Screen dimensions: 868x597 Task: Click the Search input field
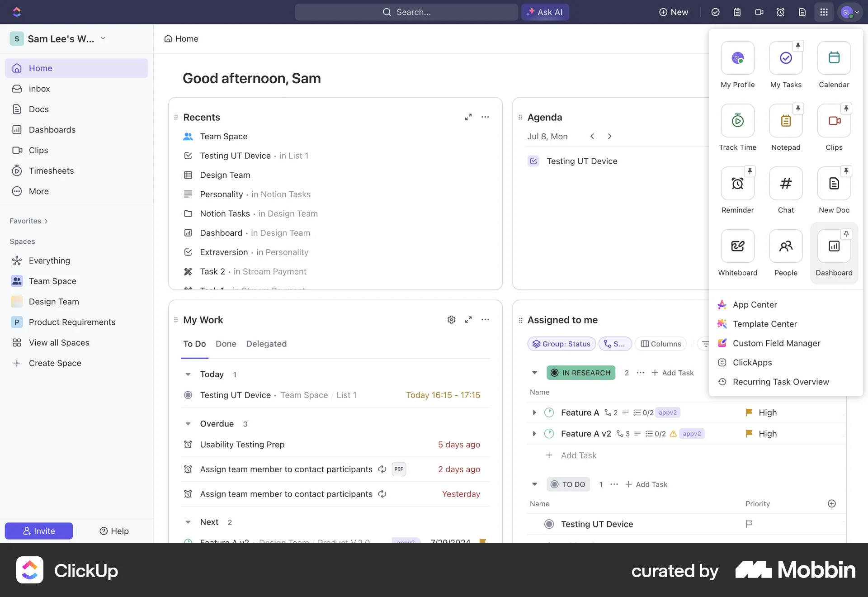pyautogui.click(x=406, y=12)
